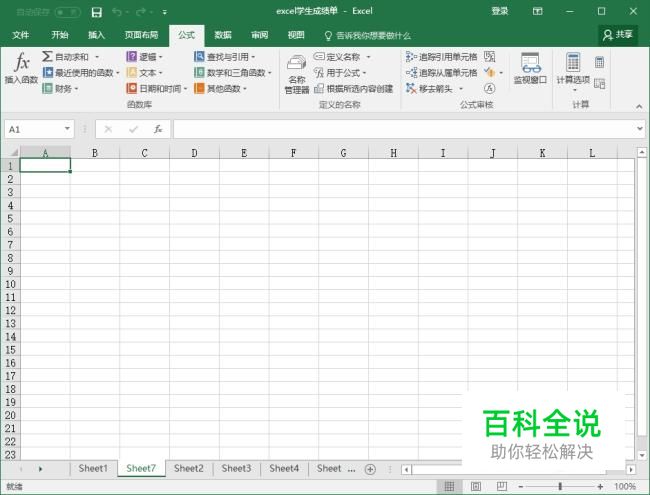Click the sheet tabs next arrow
This screenshot has height=495, width=650.
click(40, 469)
